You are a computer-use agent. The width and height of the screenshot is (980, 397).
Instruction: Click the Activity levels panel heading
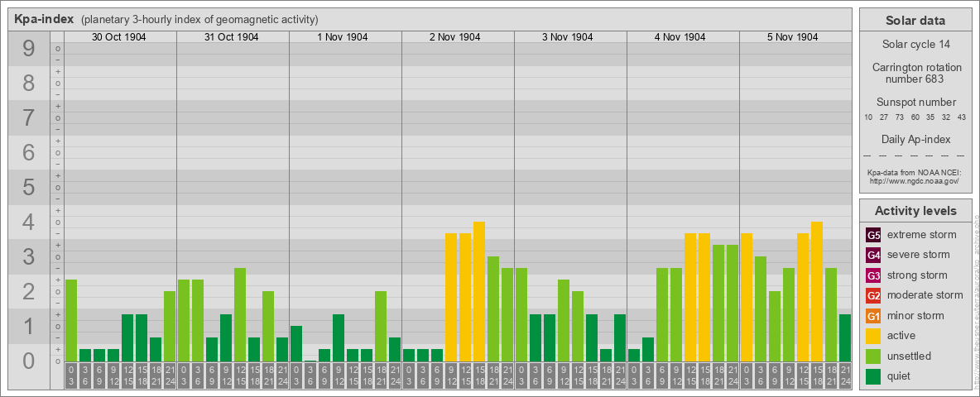click(x=915, y=211)
